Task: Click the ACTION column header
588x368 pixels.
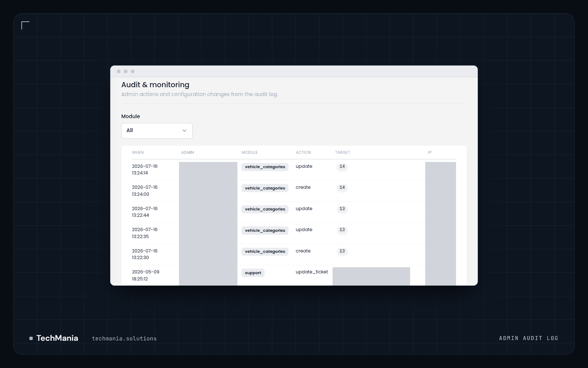Action: [303, 152]
